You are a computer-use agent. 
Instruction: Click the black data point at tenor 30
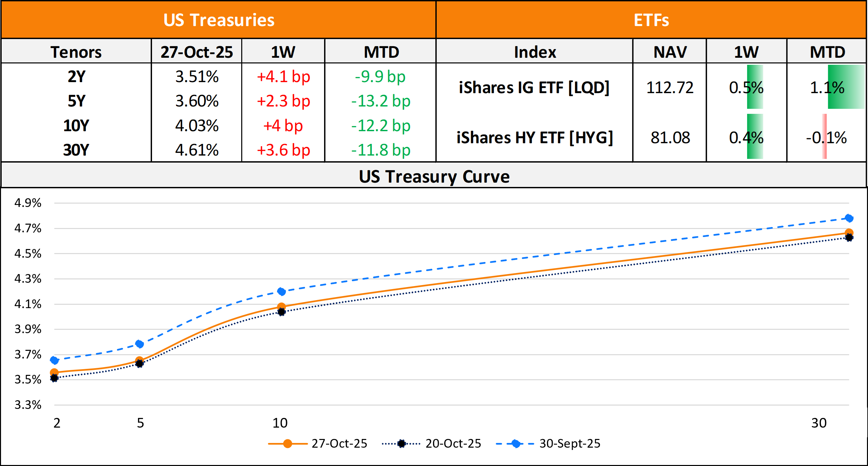point(849,238)
